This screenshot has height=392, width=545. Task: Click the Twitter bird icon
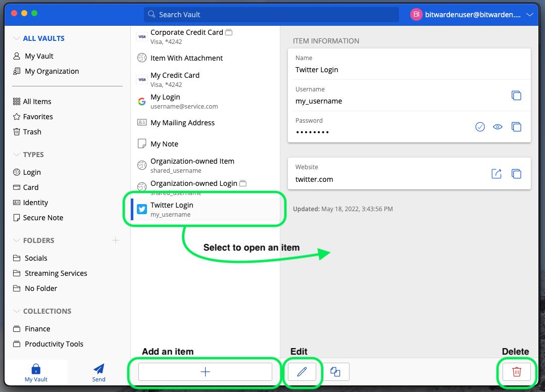tap(142, 209)
